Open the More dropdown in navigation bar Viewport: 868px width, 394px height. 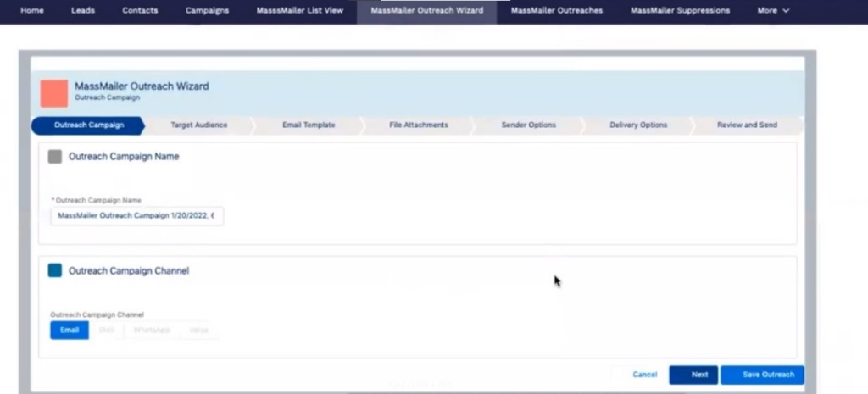pyautogui.click(x=772, y=11)
